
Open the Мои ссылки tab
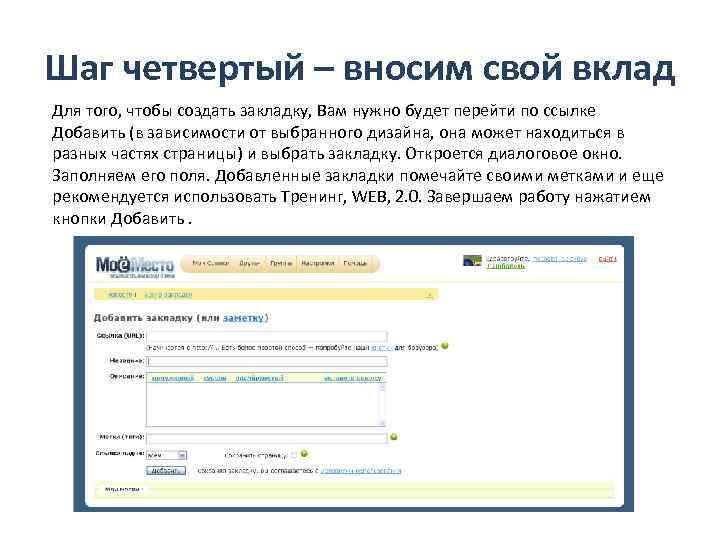(x=211, y=264)
